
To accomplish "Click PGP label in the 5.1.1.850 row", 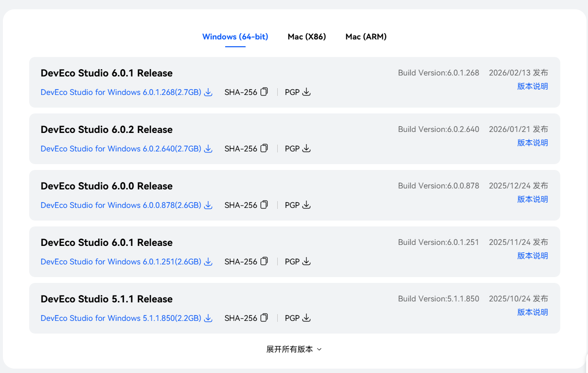I will click(292, 318).
